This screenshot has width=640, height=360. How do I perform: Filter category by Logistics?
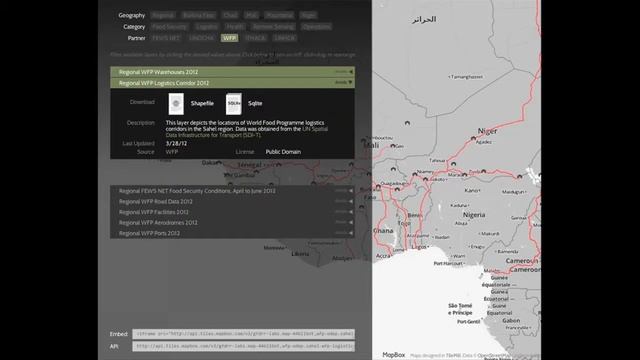point(207,27)
